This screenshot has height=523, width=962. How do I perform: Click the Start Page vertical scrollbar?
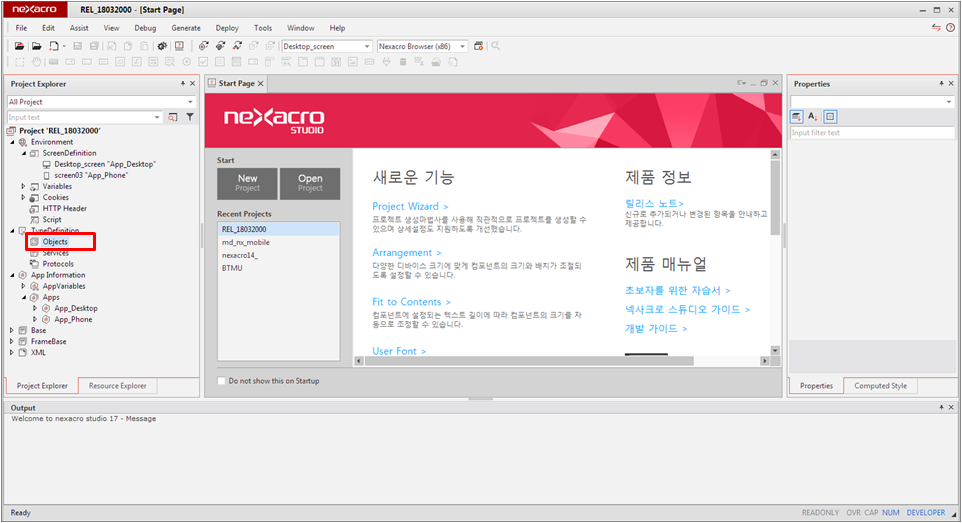pos(775,250)
